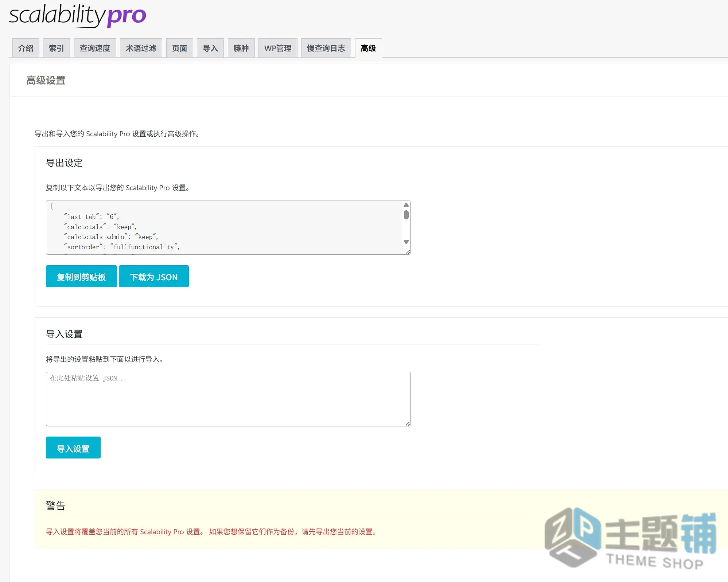
Task: Click the import textarea resize handle
Action: (408, 423)
